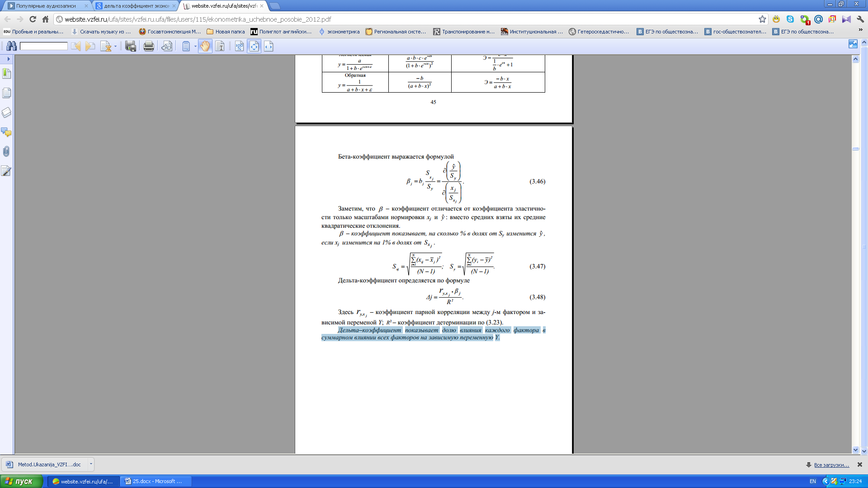
Task: Click Все загрузки link
Action: (831, 465)
